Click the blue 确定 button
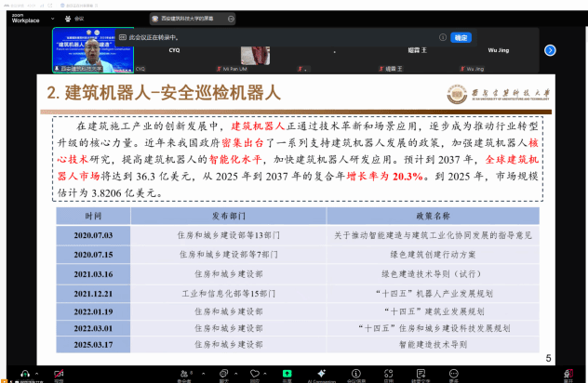588x383 pixels. tap(460, 37)
